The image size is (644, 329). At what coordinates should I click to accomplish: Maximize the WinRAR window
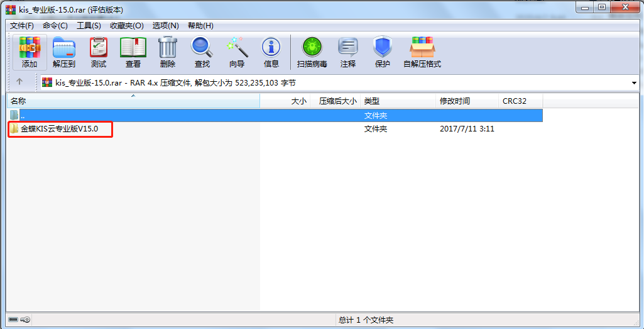[601, 8]
